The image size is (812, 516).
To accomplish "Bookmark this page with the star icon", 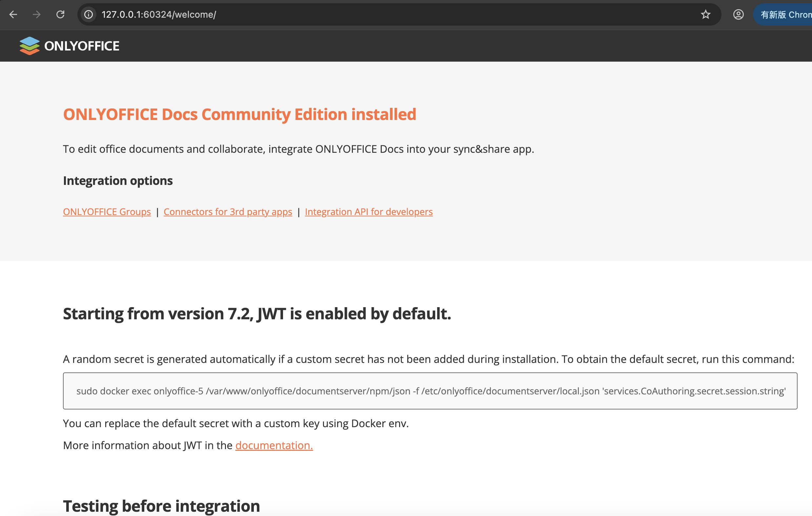I will tap(705, 14).
